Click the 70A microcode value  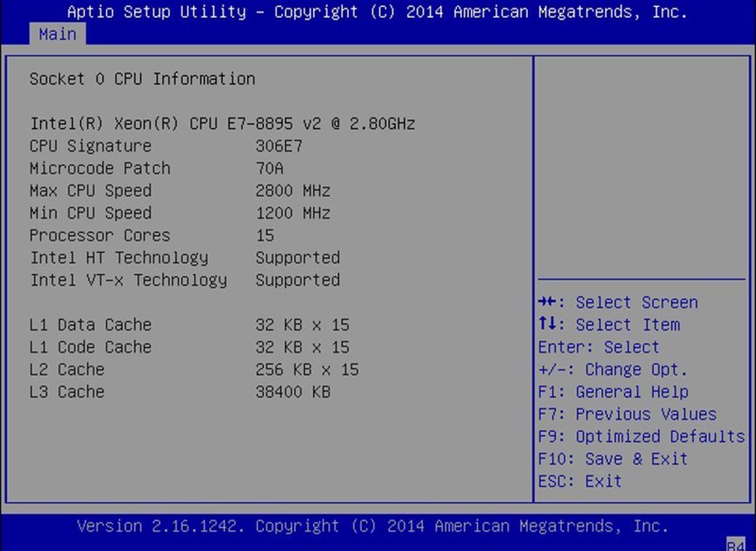(269, 168)
